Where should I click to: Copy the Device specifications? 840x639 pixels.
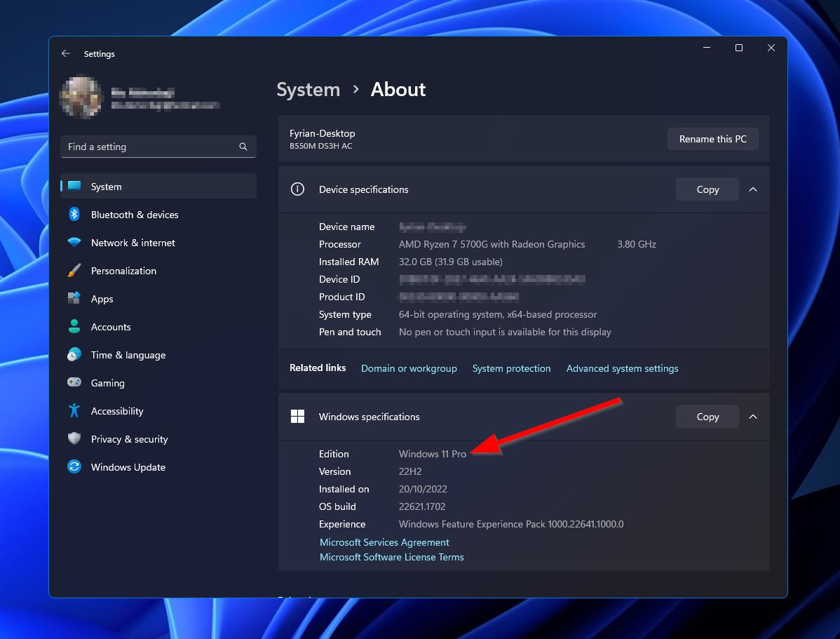(707, 189)
